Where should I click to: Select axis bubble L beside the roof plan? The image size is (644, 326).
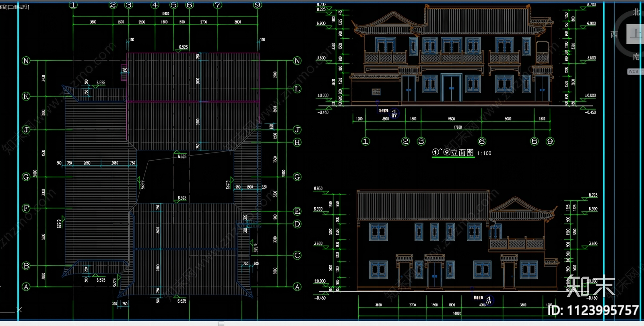[297, 89]
